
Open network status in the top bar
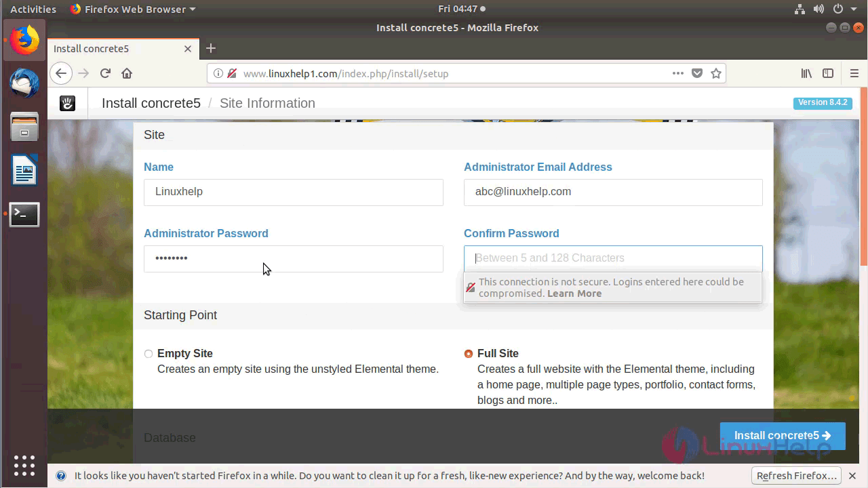coord(799,9)
